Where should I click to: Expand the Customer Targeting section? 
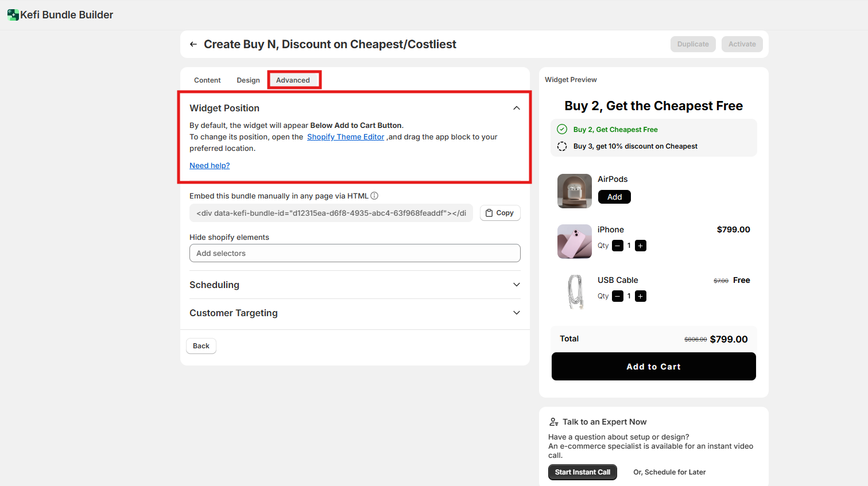[517, 313]
